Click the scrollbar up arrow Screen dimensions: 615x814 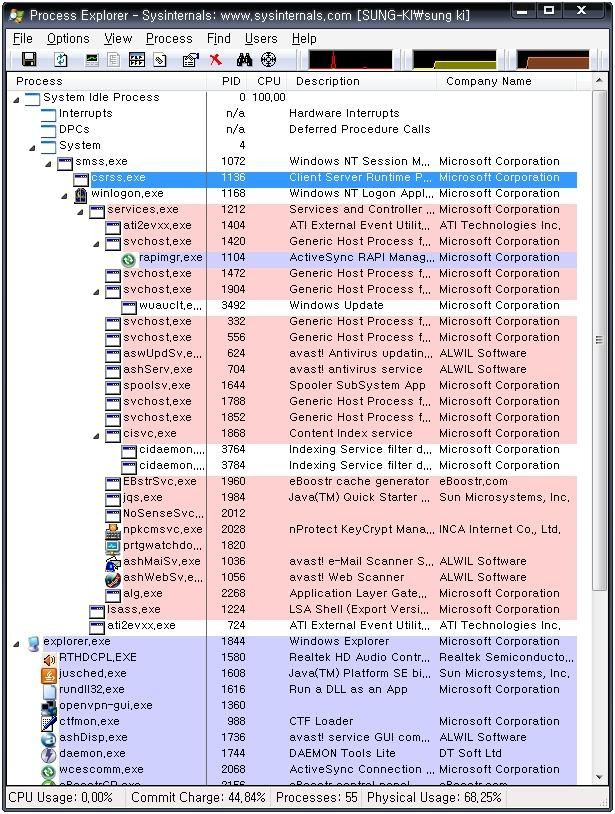tap(599, 81)
